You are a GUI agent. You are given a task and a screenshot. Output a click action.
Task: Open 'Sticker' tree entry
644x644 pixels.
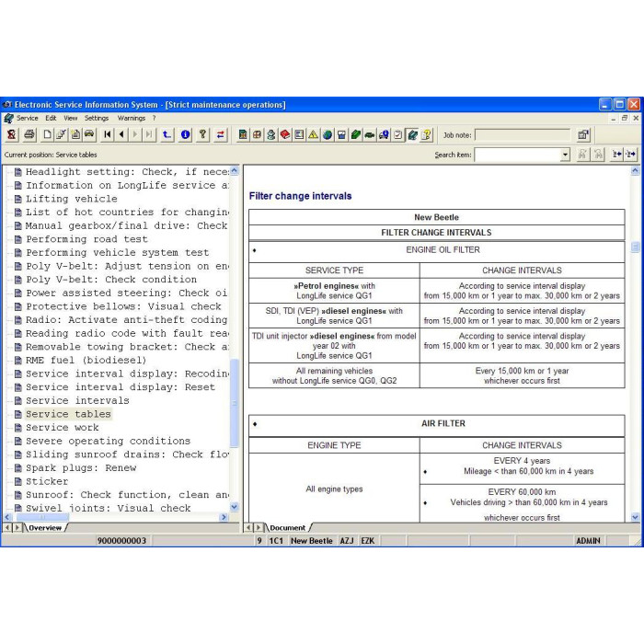coord(47,481)
